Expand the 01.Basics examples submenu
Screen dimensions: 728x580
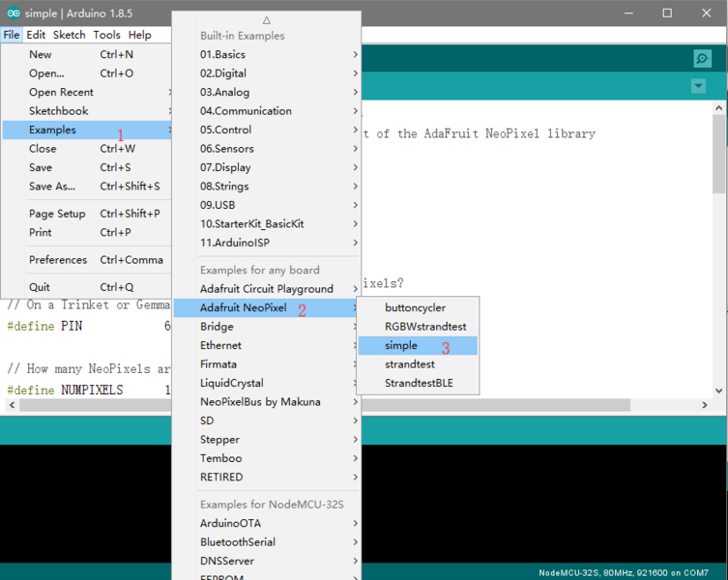click(x=223, y=54)
